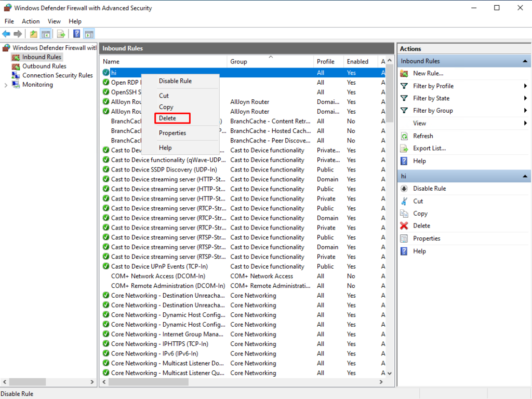Click Refresh label in Actions pane

[423, 136]
